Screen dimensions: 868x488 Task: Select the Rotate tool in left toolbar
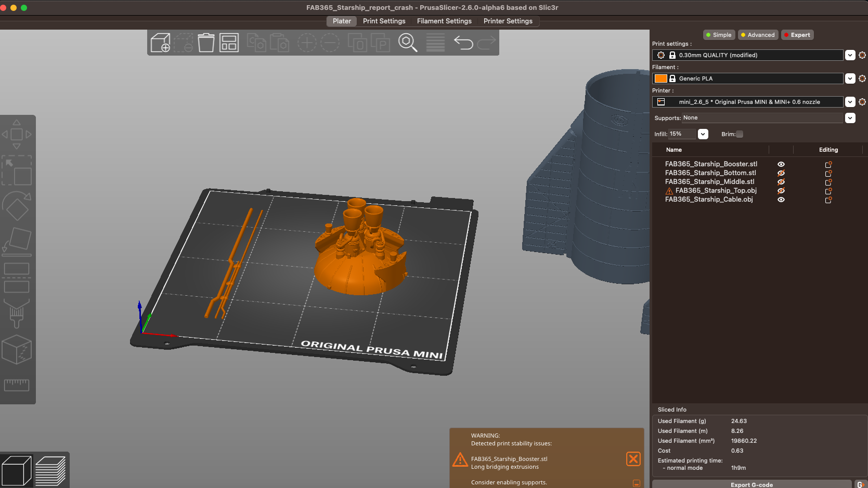click(x=17, y=206)
